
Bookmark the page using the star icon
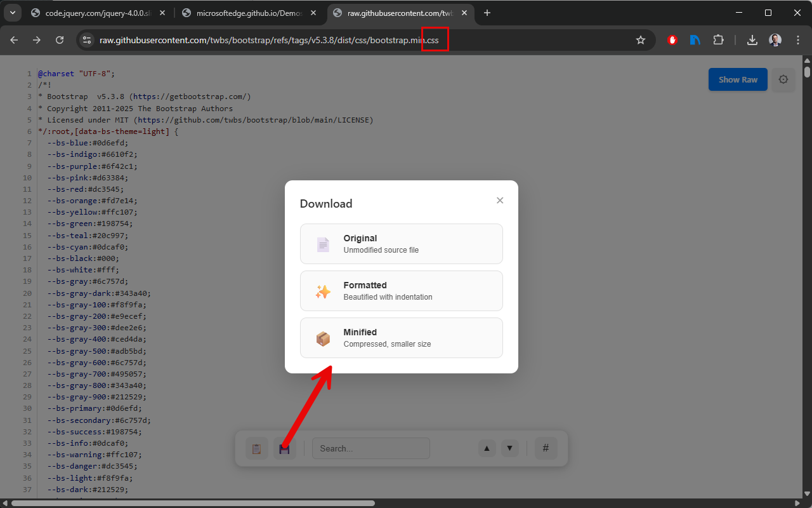tap(641, 39)
